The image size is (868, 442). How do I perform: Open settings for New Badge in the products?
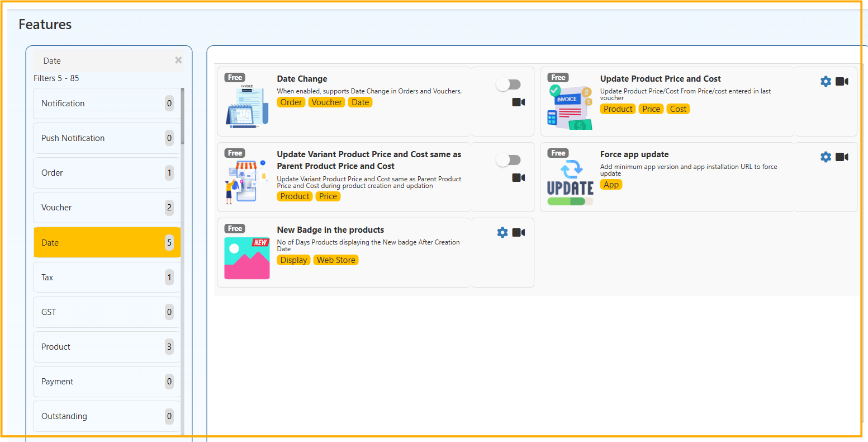tap(502, 233)
